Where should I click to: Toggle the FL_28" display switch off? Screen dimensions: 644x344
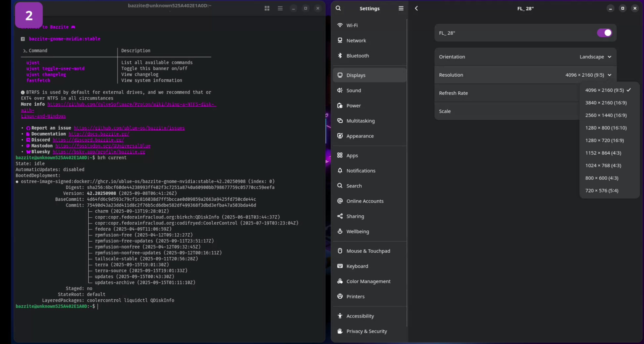tap(604, 33)
